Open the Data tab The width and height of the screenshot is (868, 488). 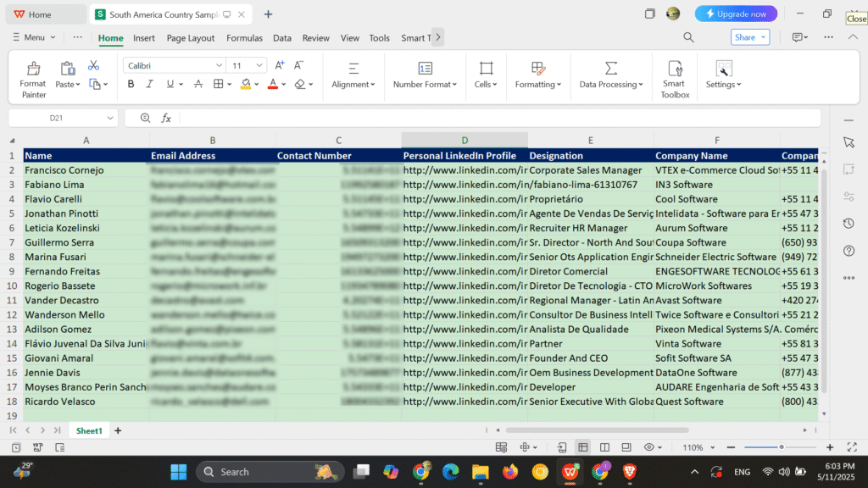pos(281,37)
